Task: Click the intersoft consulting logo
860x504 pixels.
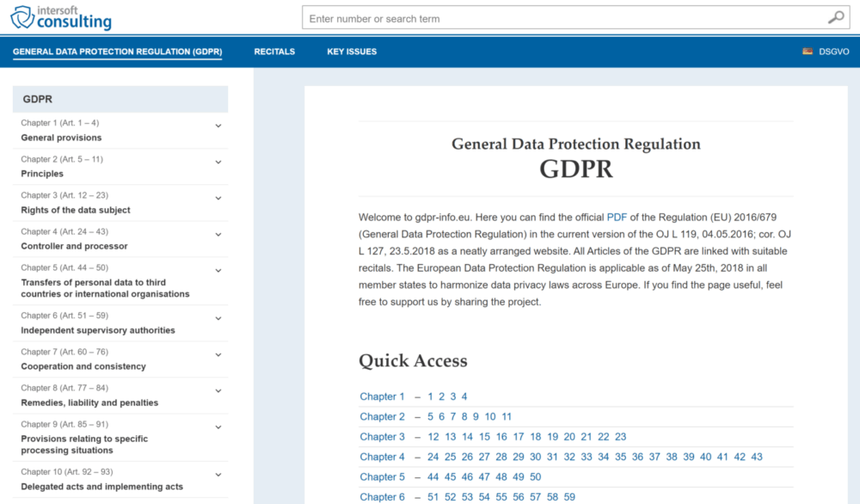Action: [60, 17]
